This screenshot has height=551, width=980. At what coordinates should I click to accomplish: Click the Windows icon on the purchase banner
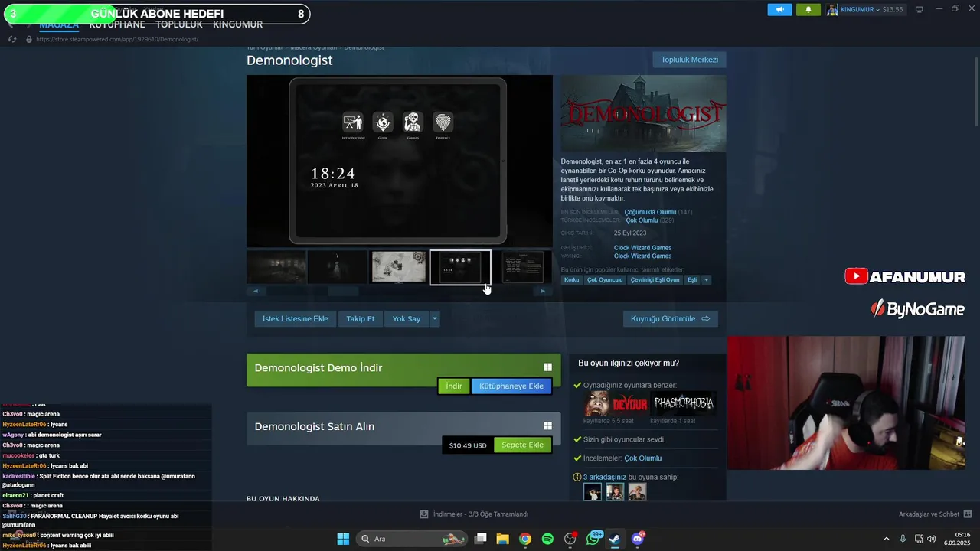pos(547,426)
